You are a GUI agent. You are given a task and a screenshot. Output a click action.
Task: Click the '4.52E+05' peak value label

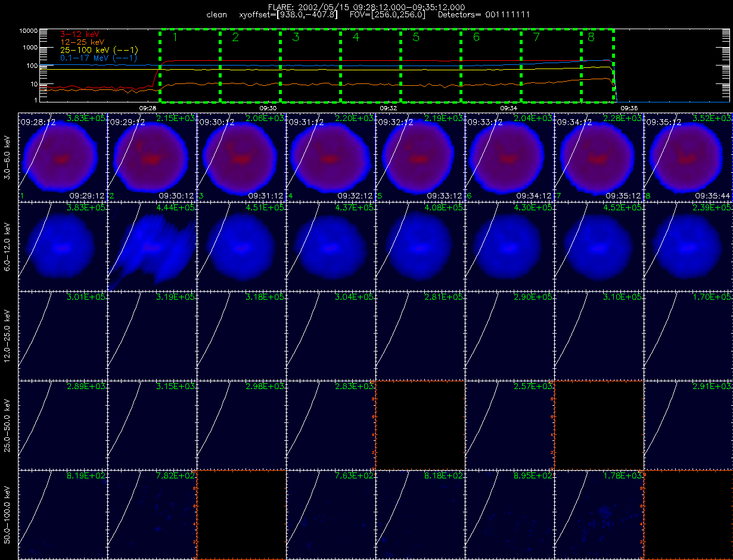[623, 208]
